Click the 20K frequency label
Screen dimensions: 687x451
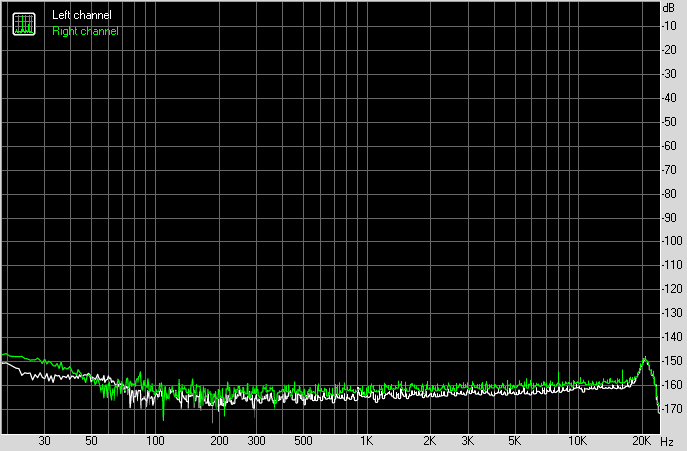tap(641, 441)
